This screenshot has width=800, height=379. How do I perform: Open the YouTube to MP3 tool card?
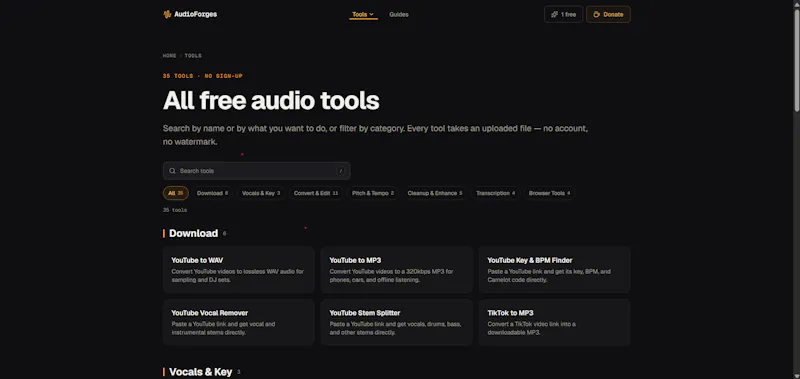pos(396,270)
